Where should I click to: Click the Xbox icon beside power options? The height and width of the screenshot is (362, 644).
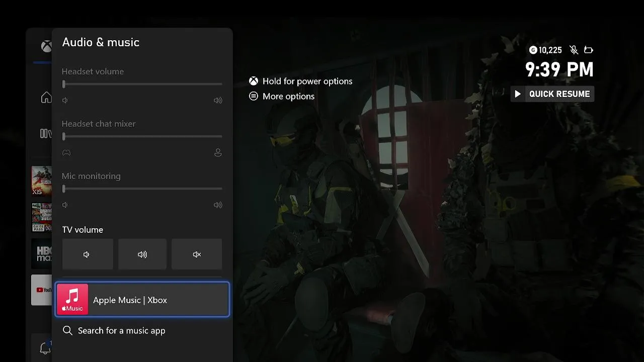pos(254,81)
